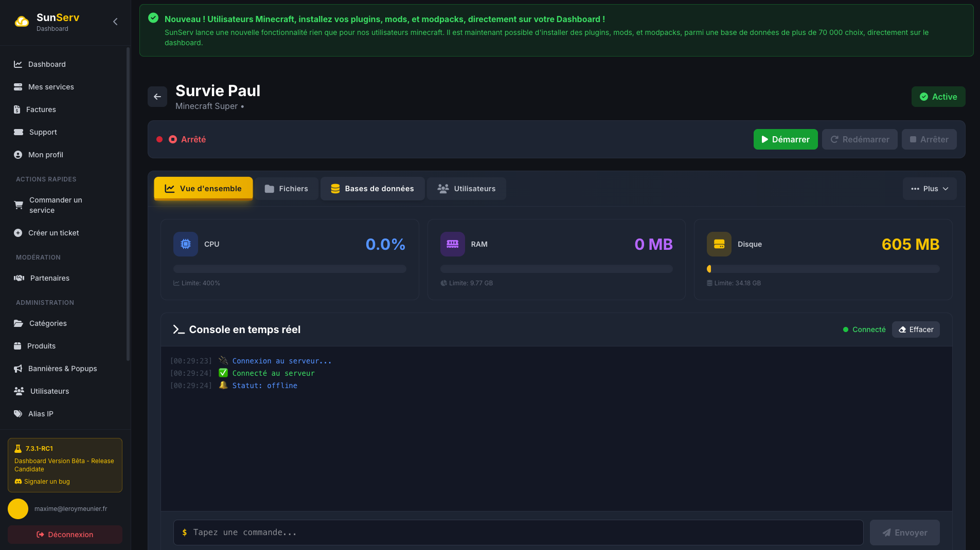Open Bannières & Popups administration
Screen dimensions: 980x550
[x=62, y=369]
